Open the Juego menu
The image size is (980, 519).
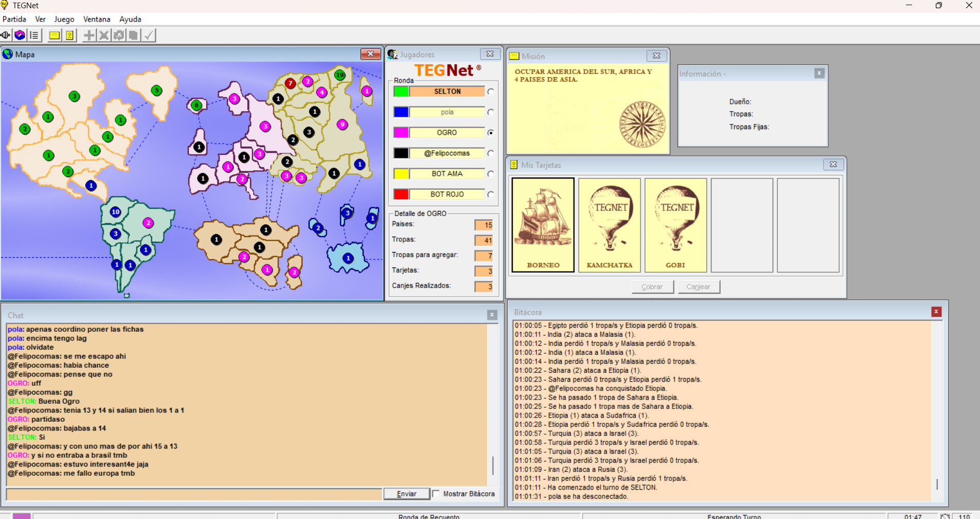[64, 19]
